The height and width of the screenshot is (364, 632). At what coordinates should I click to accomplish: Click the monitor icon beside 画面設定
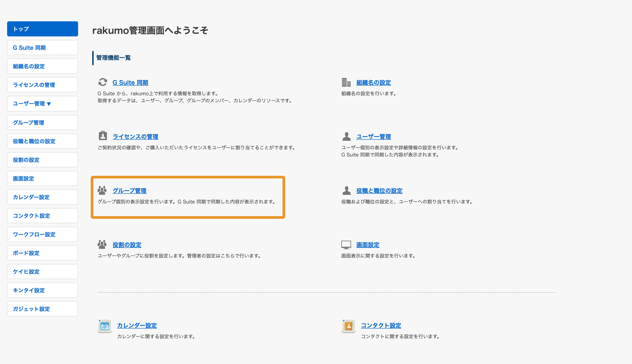[346, 245]
